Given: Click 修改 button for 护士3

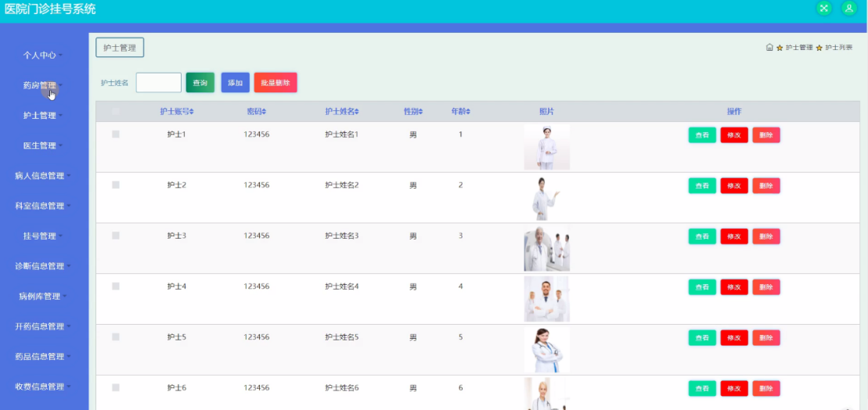Looking at the screenshot, I should (x=734, y=236).
